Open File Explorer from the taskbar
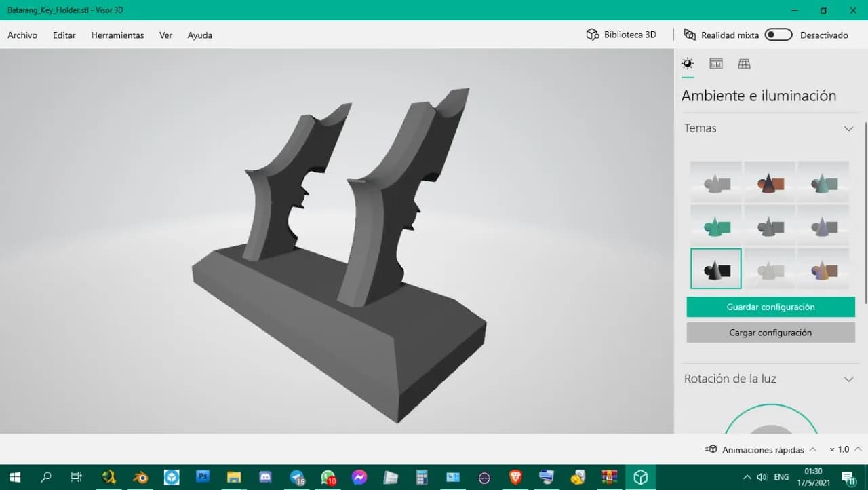Image resolution: width=868 pixels, height=490 pixels. 234,477
